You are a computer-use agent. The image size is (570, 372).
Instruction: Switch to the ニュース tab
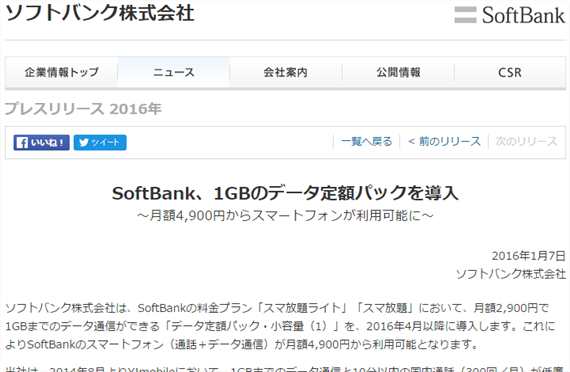click(174, 72)
